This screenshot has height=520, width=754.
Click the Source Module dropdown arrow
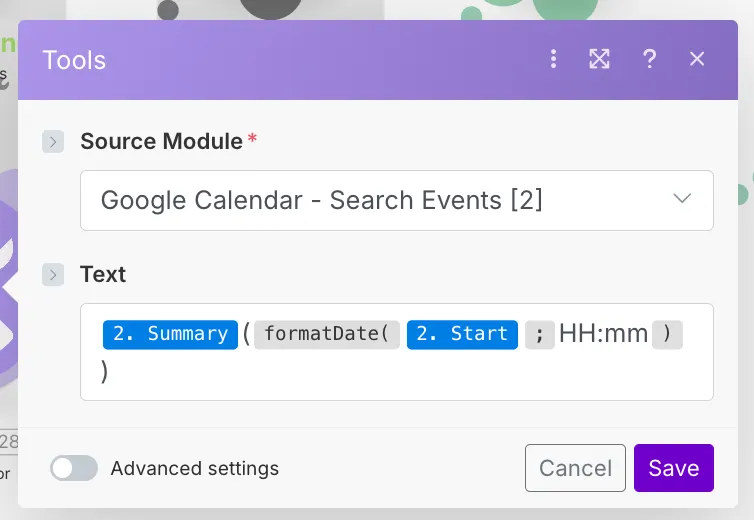point(682,199)
